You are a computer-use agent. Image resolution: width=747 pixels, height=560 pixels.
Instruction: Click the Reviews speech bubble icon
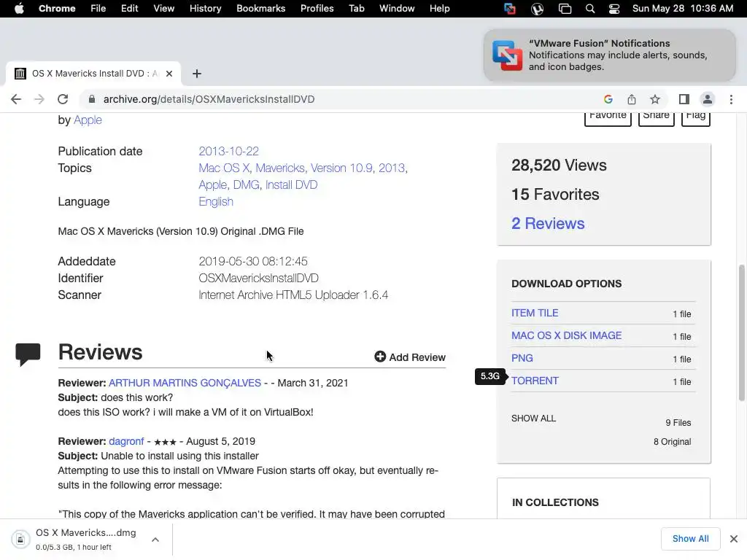[x=28, y=354]
